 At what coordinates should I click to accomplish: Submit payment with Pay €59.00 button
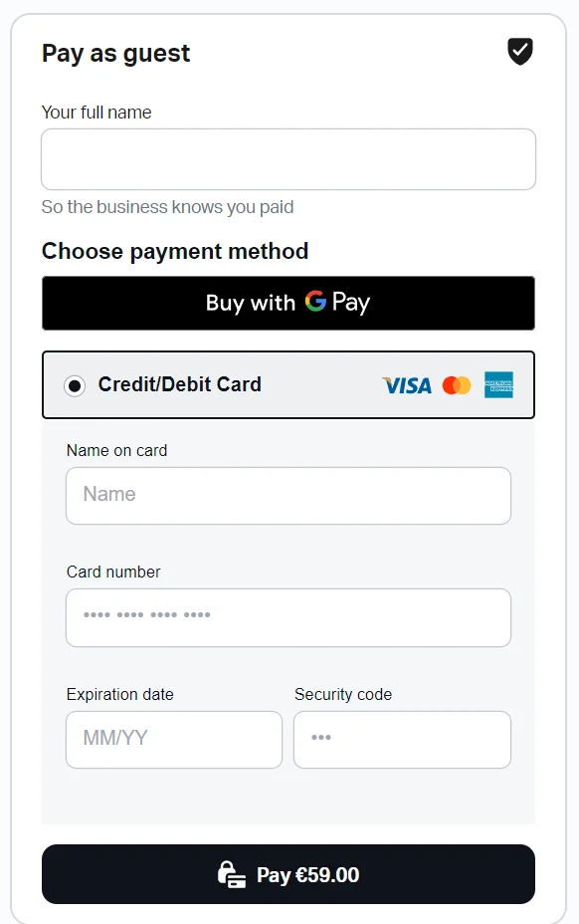point(289,874)
